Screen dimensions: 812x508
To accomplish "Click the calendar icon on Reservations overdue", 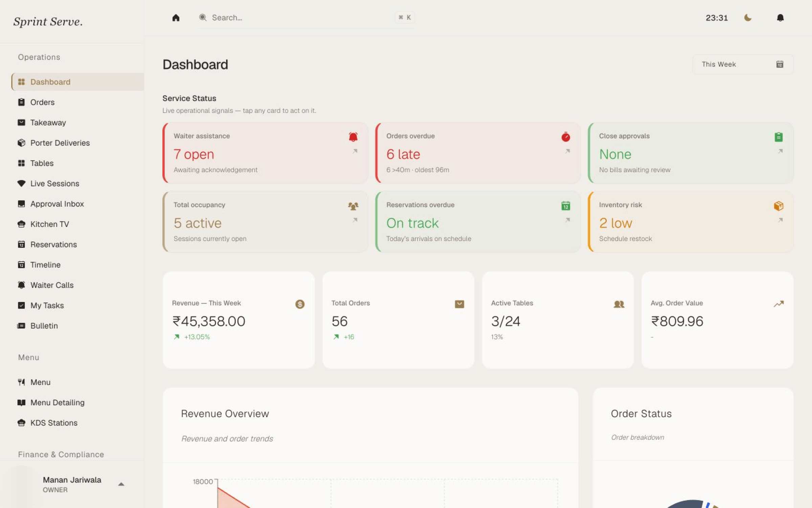I will pyautogui.click(x=566, y=206).
